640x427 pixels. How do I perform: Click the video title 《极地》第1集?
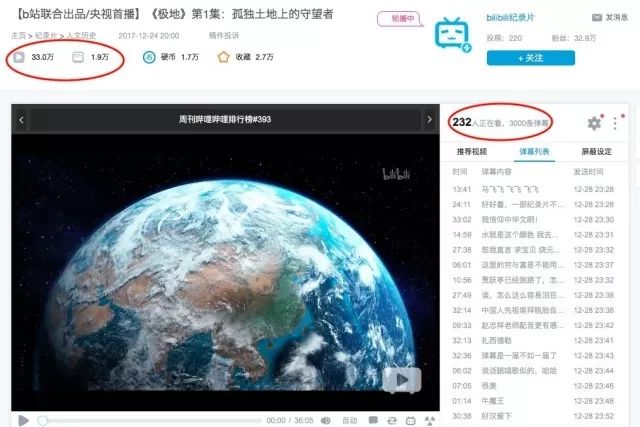click(x=175, y=14)
